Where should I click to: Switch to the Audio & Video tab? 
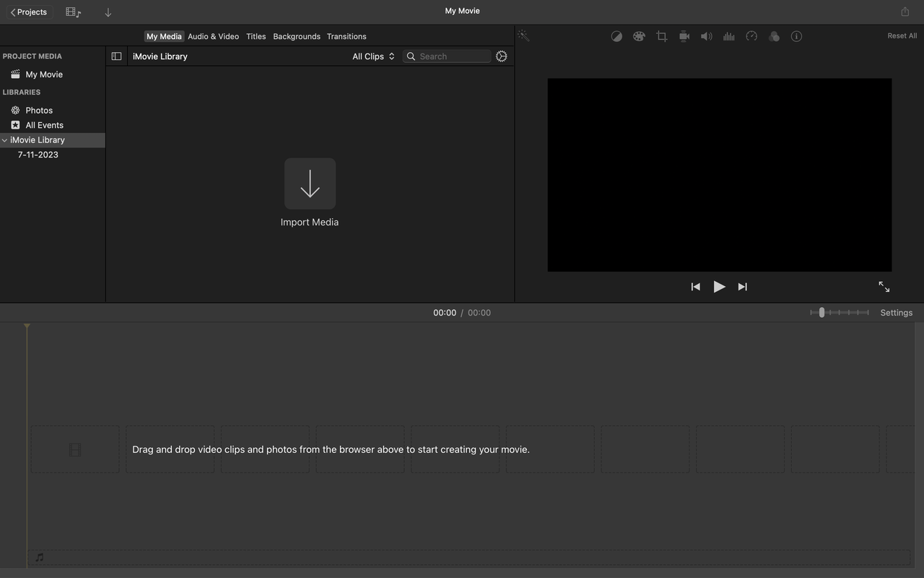[213, 36]
